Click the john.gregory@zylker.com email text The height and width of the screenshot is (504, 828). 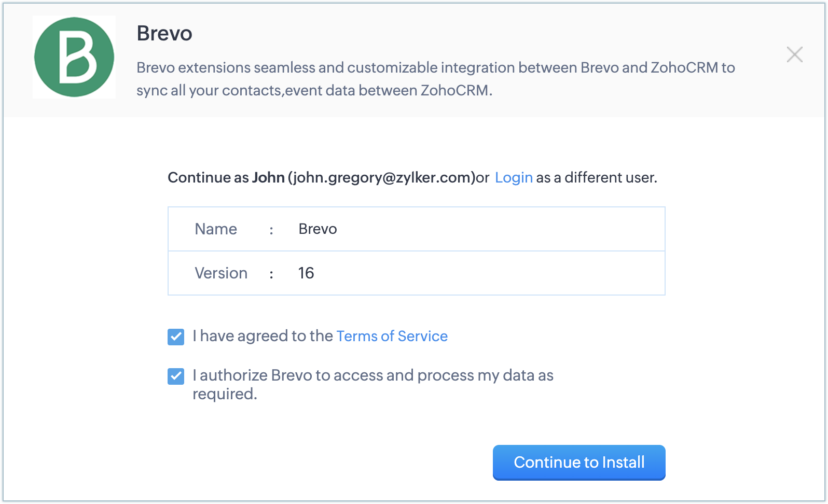coord(381,177)
